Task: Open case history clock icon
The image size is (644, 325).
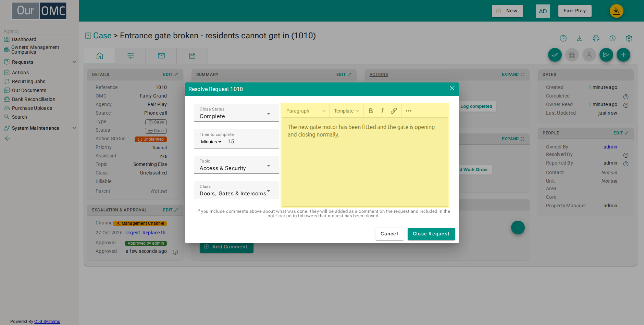Action: 612,38
